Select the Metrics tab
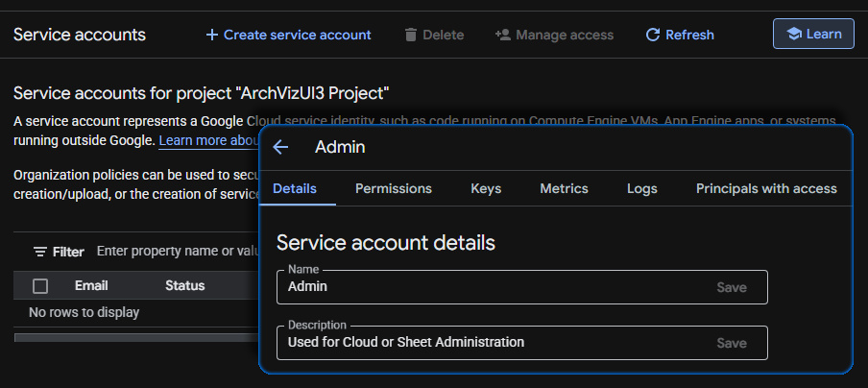Screen dimensions: 868x388 [x=564, y=188]
